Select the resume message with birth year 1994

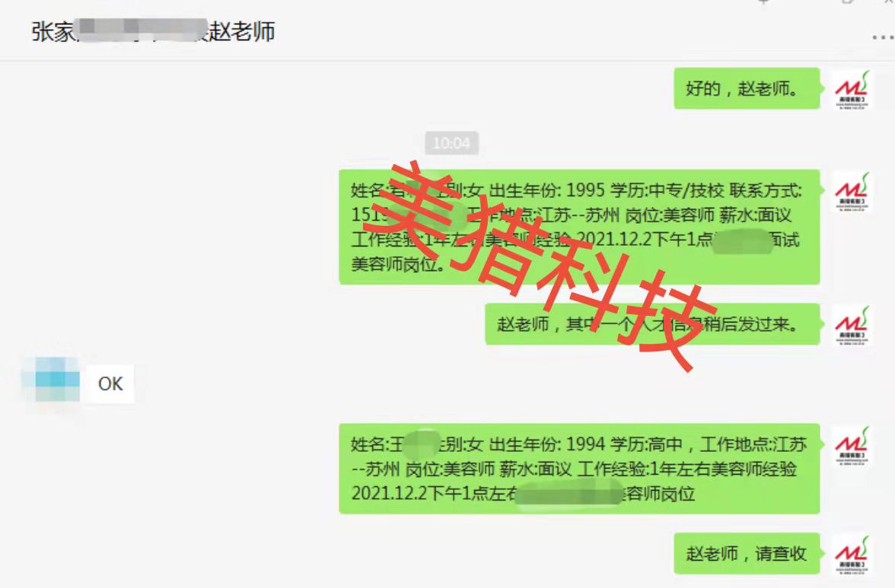tap(579, 469)
